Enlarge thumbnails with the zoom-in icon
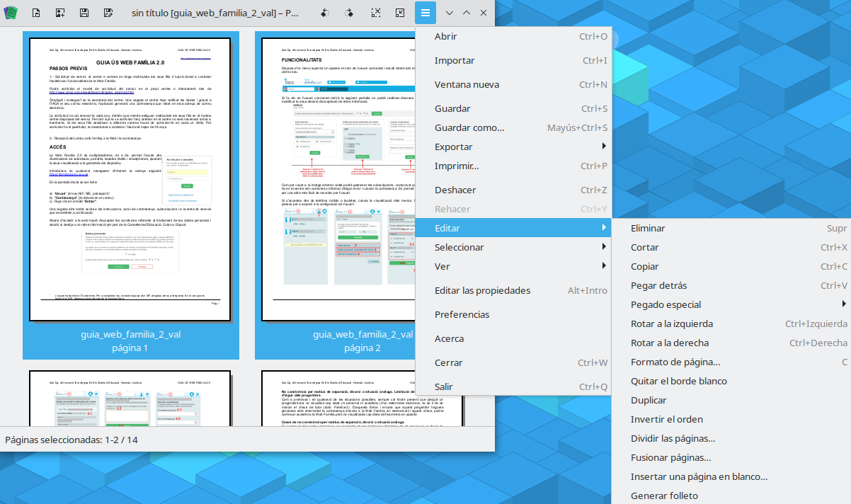 (376, 13)
